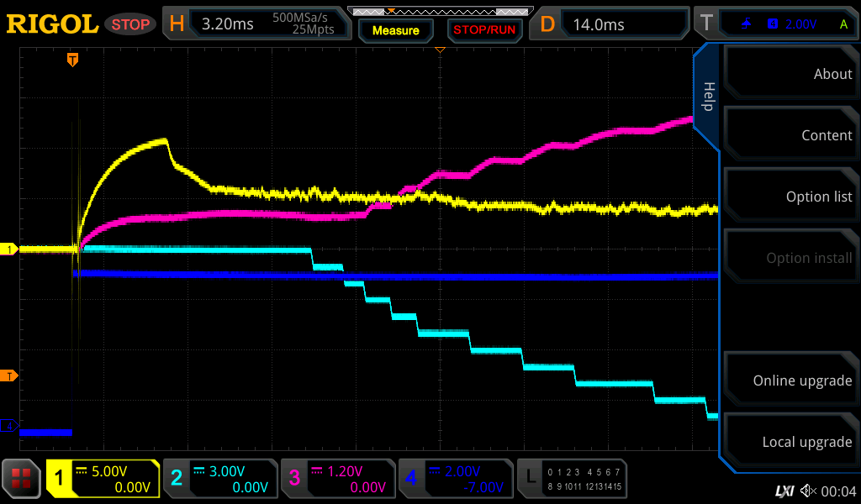861x504 pixels.
Task: Toggle channel 4 with the 2.00V label
Action: pos(455,479)
